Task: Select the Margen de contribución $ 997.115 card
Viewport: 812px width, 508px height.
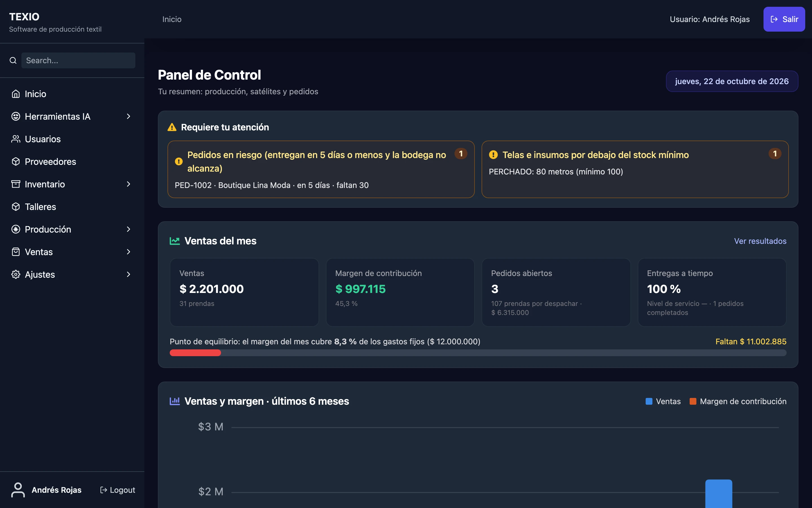Action: coord(400,292)
